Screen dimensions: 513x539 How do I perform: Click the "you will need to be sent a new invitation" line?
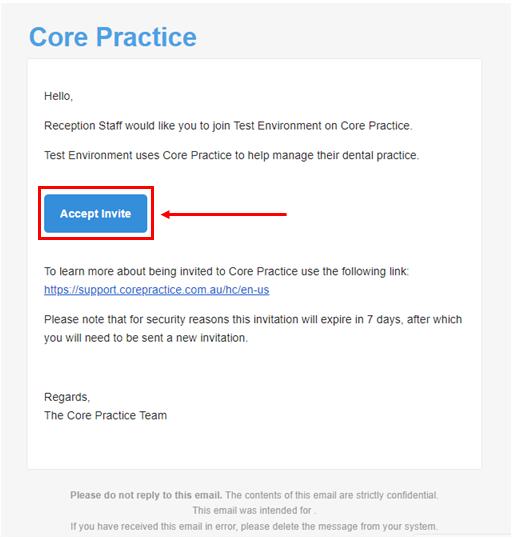[146, 338]
